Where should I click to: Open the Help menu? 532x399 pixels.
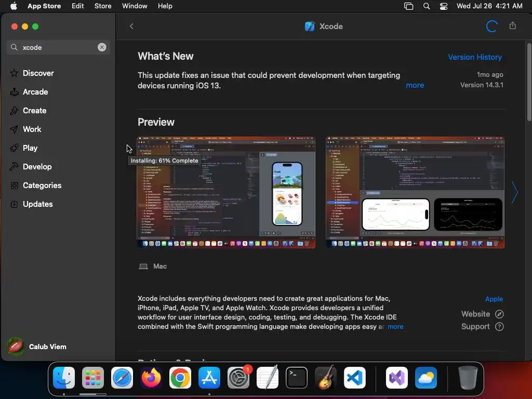(165, 6)
